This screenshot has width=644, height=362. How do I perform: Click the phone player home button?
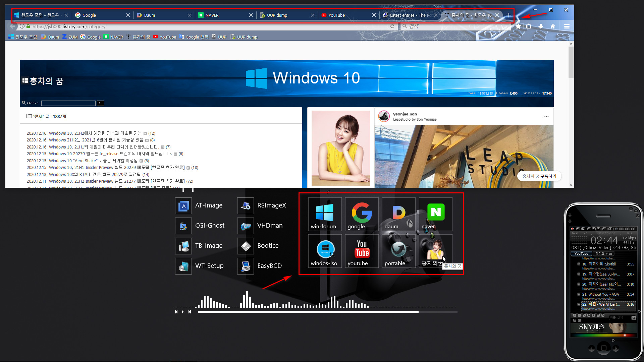pyautogui.click(x=603, y=348)
